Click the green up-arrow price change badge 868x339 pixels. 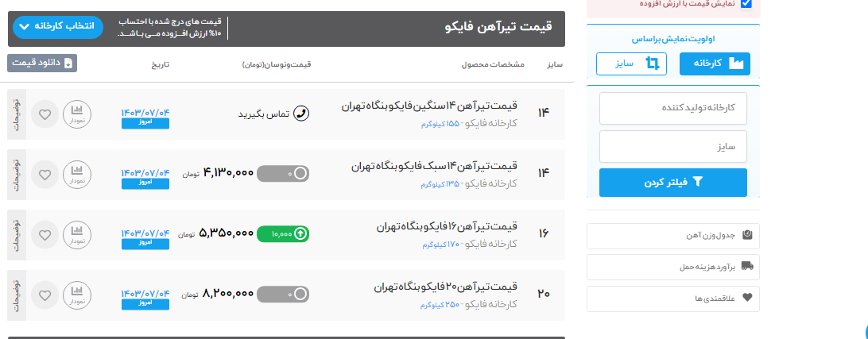click(283, 234)
